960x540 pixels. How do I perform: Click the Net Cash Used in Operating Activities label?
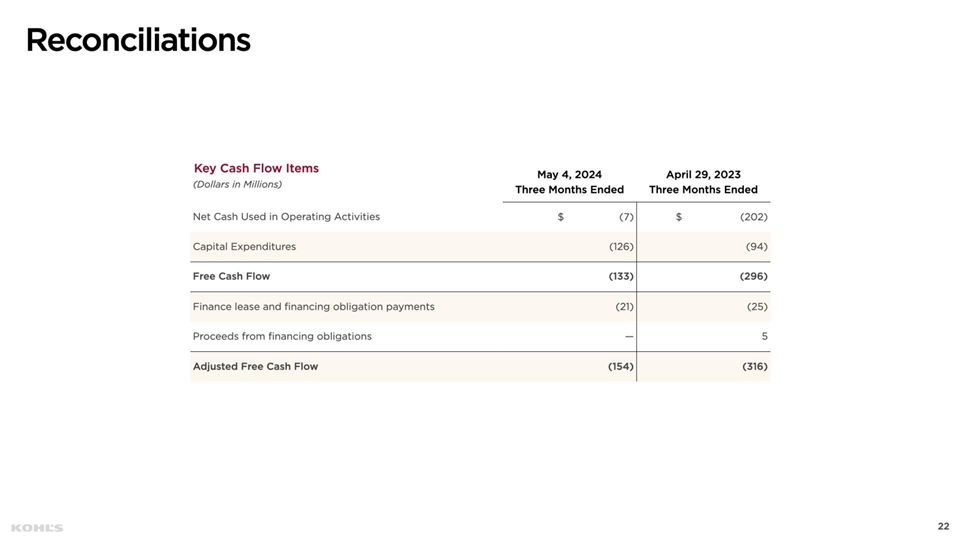point(286,217)
